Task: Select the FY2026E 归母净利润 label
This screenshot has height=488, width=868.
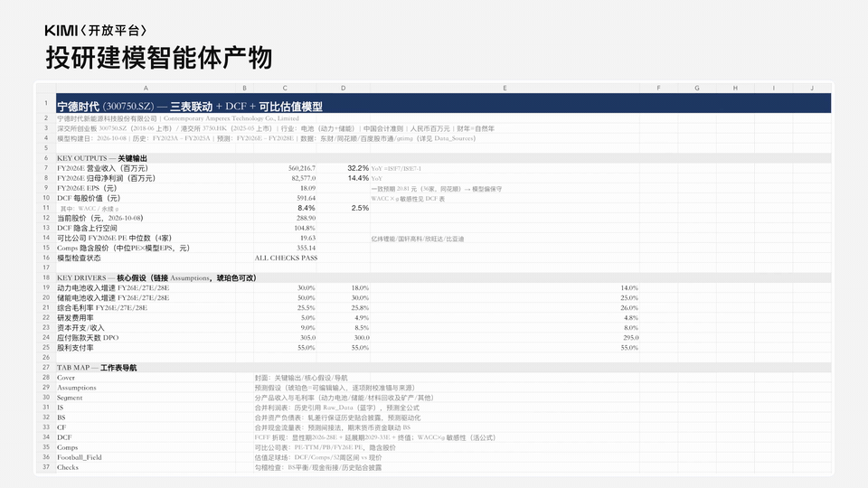Action: pos(107,178)
